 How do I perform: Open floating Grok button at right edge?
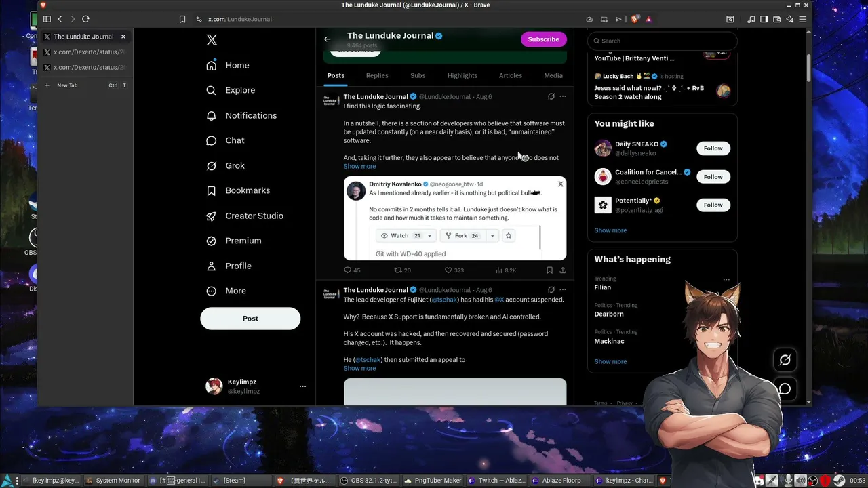point(785,360)
